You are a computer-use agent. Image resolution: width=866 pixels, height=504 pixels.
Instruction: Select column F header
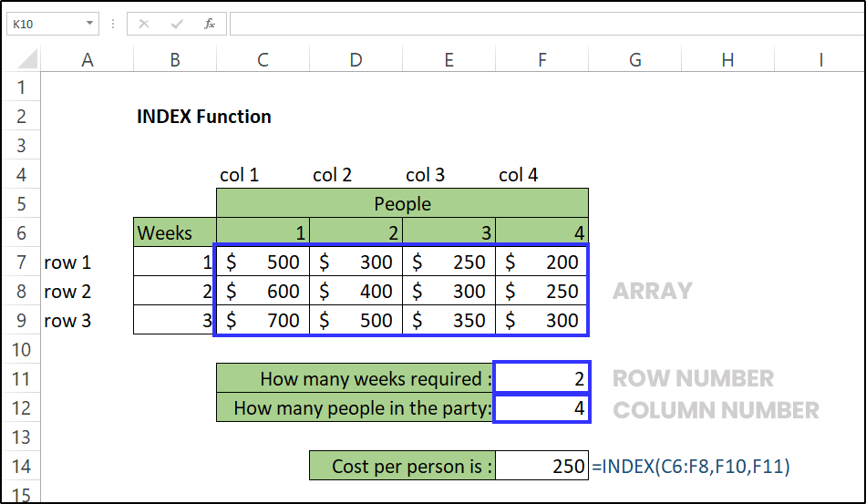pyautogui.click(x=541, y=59)
